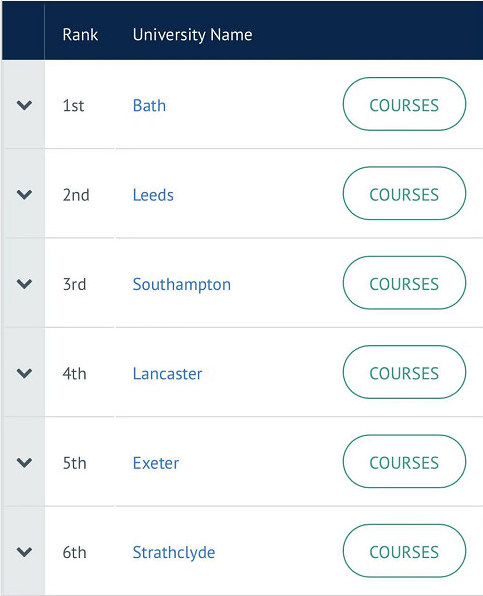Expand the Lancaster row chevron

click(x=24, y=373)
